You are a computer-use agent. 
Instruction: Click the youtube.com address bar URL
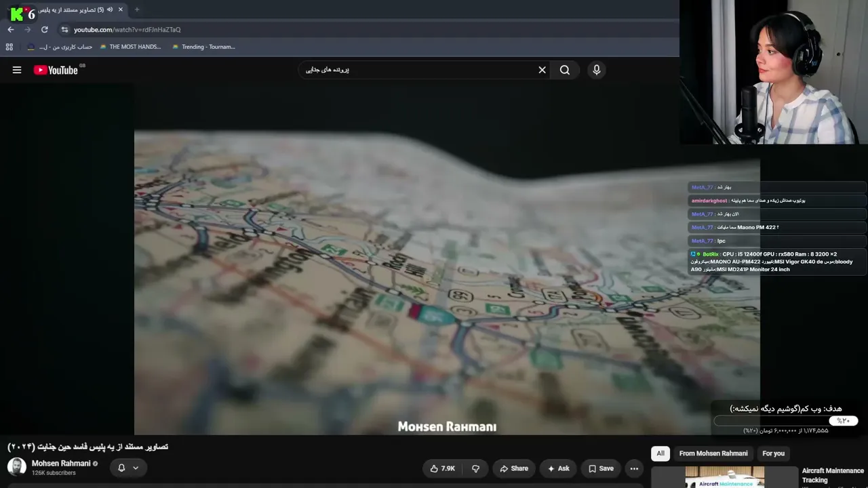coord(127,30)
